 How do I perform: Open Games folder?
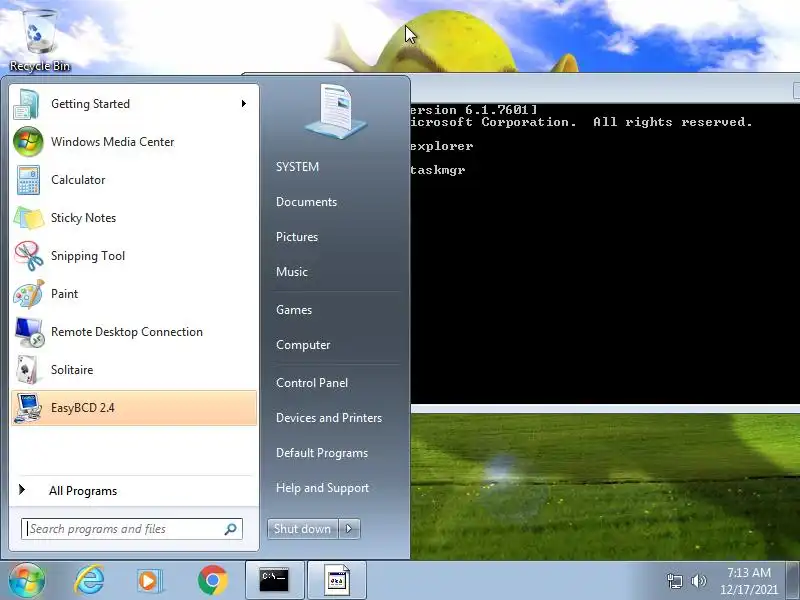coord(293,310)
